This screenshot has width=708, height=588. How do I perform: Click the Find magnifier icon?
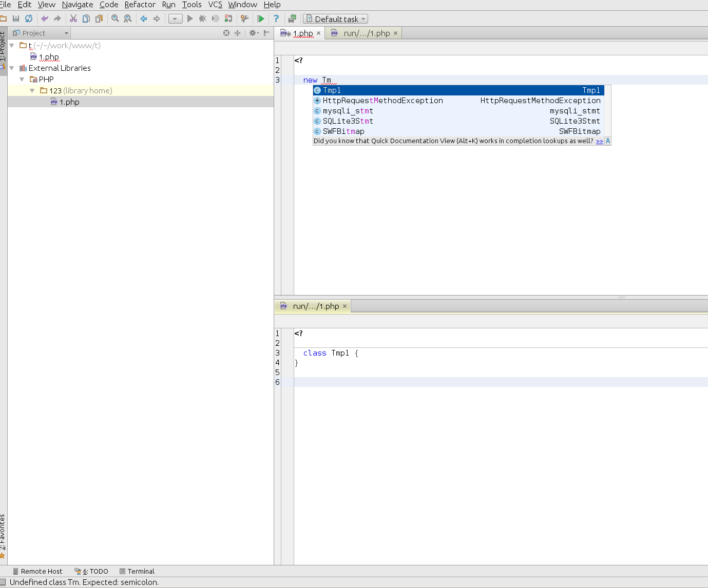coord(115,19)
